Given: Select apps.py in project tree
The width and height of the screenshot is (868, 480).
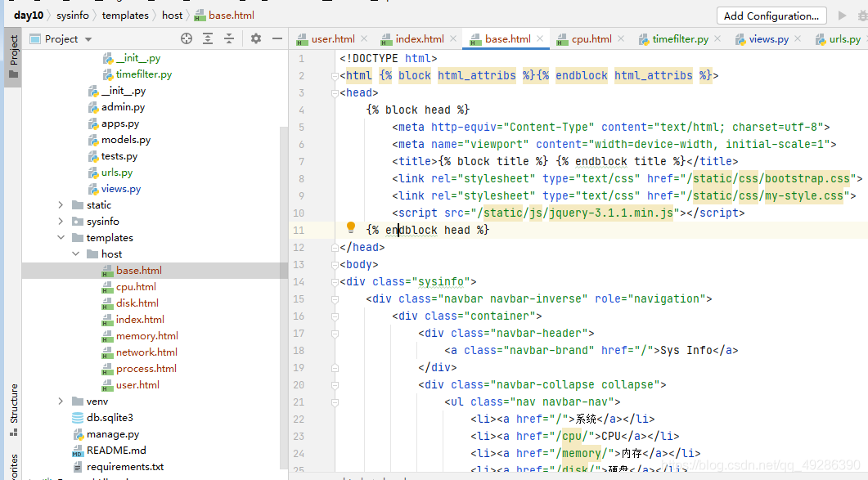Looking at the screenshot, I should click(x=120, y=123).
